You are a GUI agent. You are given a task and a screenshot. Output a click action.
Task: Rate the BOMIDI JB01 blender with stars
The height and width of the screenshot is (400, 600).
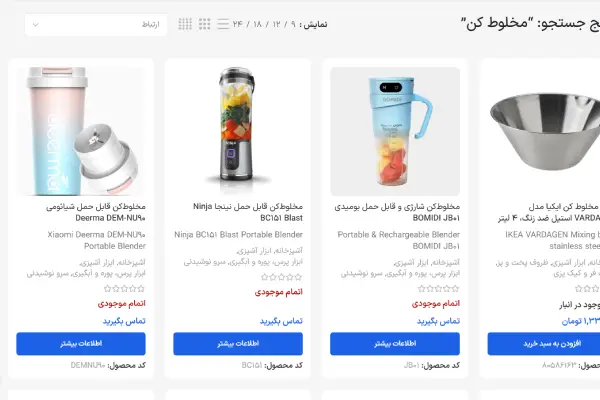tap(439, 288)
